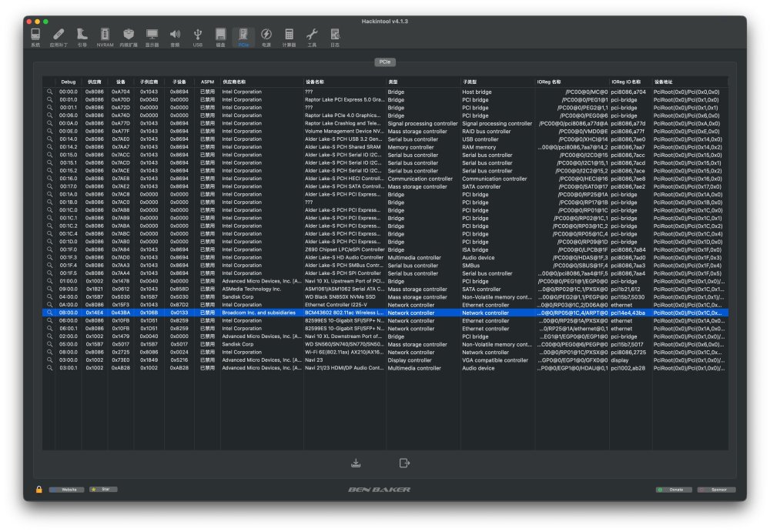Image resolution: width=770 pixels, height=532 pixels.
Task: Open the Tools (工具) wrench icon
Action: [312, 37]
